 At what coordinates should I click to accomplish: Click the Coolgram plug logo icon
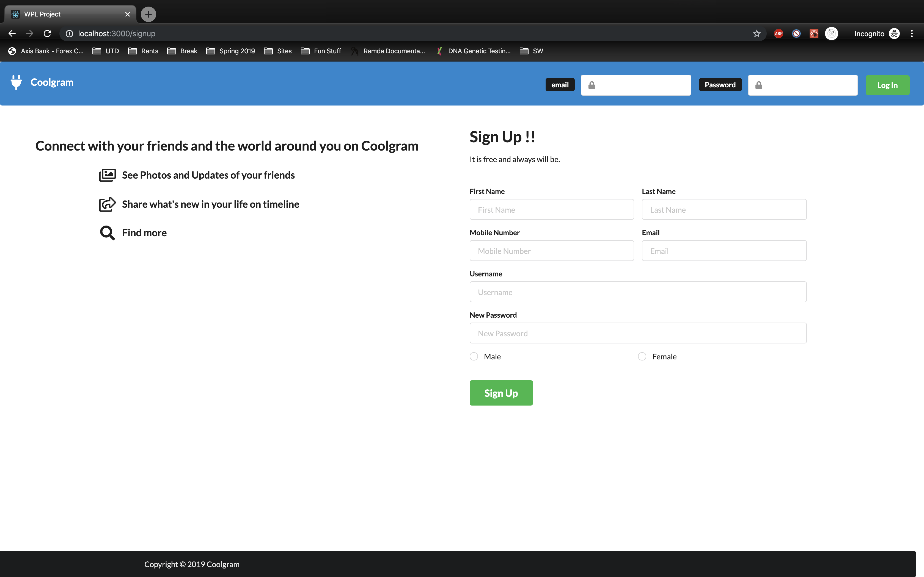pos(16,82)
